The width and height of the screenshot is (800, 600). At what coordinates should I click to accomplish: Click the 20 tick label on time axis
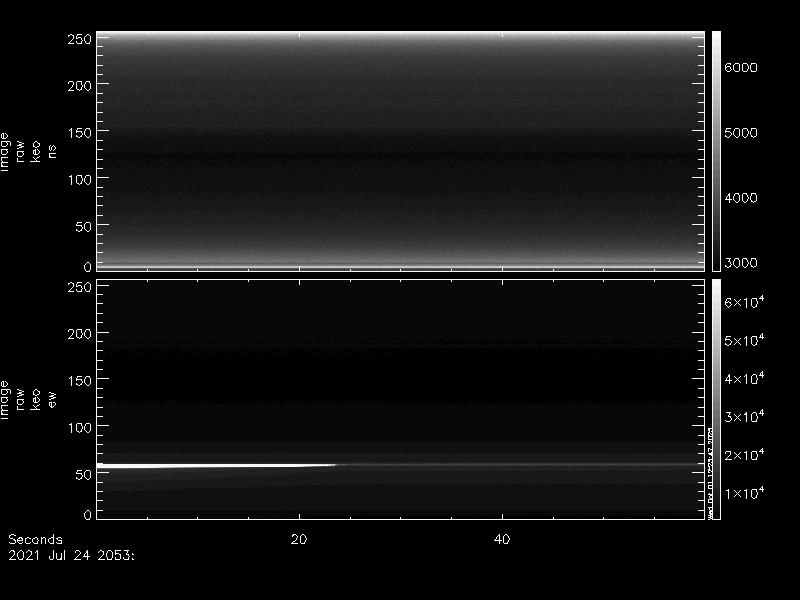(298, 539)
